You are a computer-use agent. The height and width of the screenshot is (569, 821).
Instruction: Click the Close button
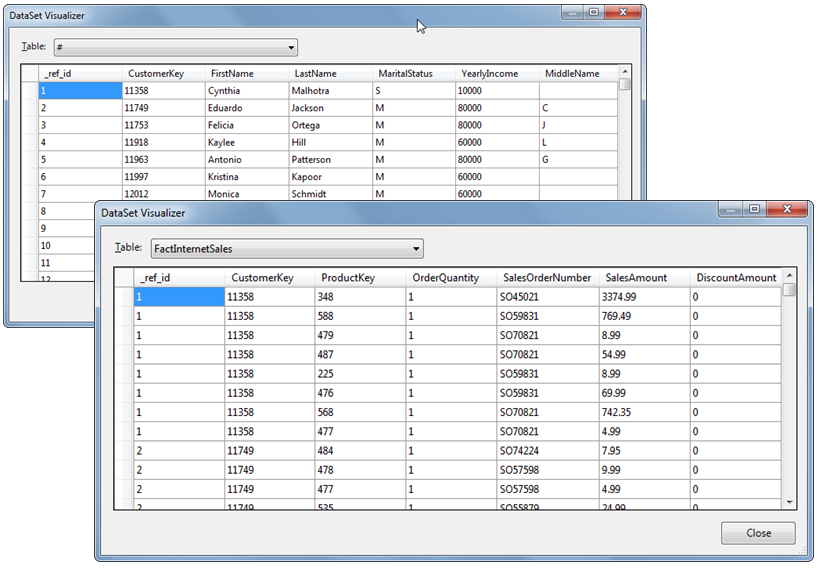[758, 533]
